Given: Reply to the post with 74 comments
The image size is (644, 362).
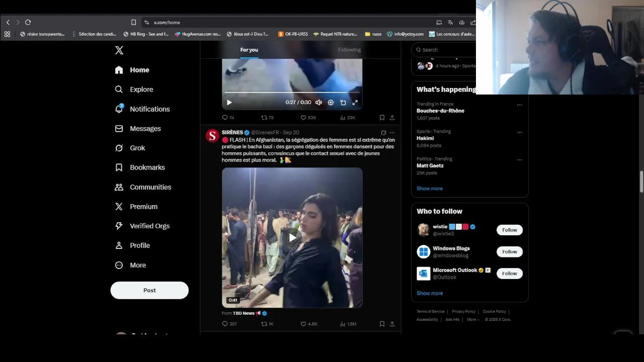Looking at the screenshot, I should pyautogui.click(x=228, y=118).
